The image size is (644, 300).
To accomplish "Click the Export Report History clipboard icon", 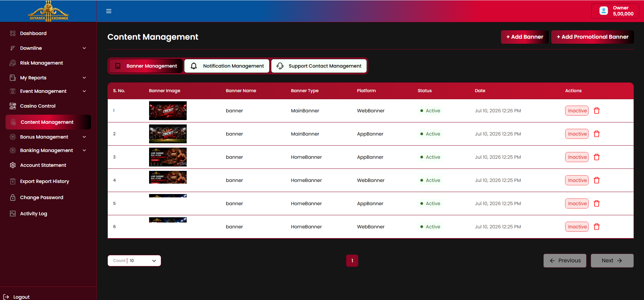I will tap(13, 181).
